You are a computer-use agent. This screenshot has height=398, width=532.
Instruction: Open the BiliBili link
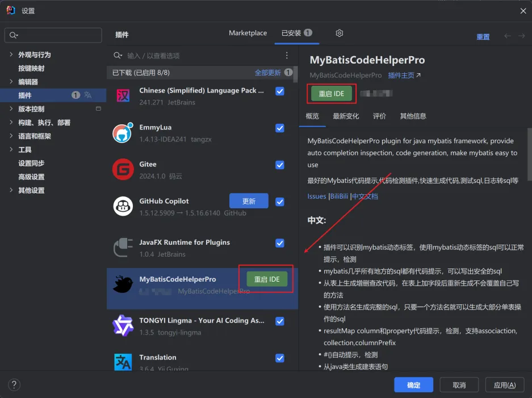click(339, 196)
